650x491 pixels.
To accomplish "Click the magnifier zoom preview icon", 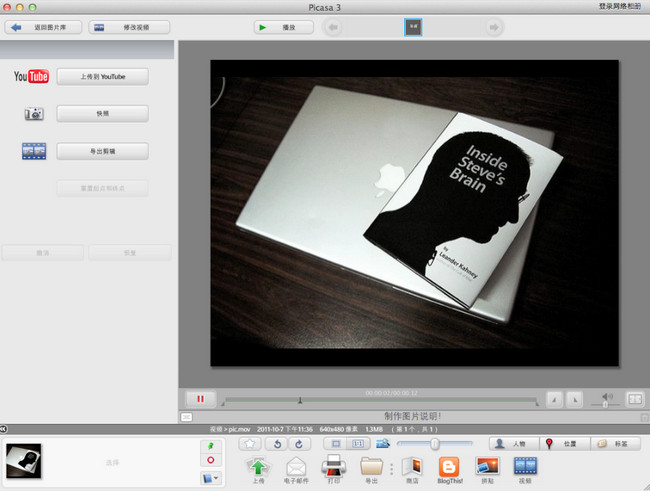I will click(383, 444).
